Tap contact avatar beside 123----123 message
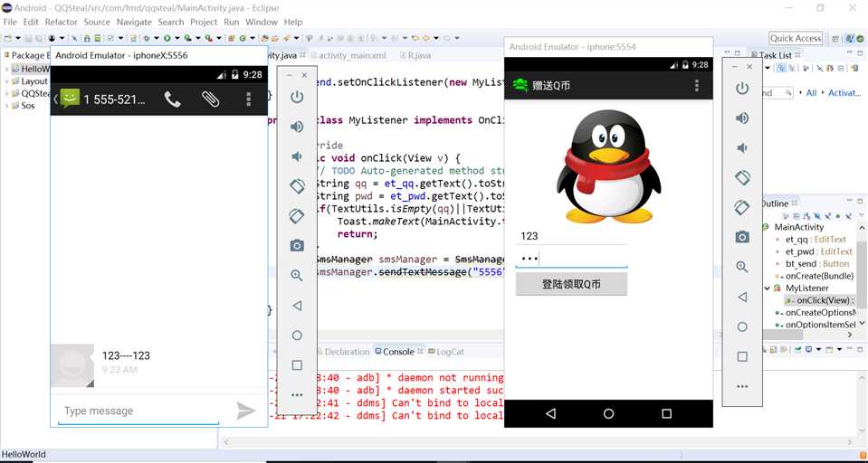868x463 pixels. point(72,365)
